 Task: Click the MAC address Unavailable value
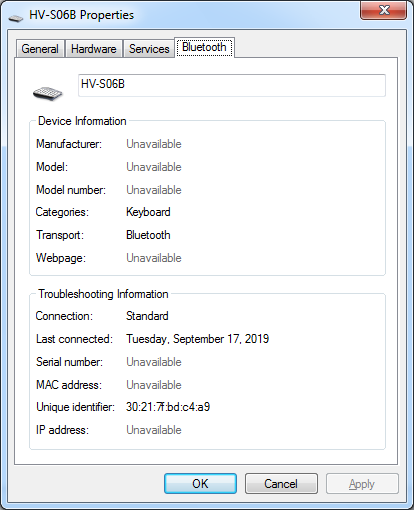(154, 385)
